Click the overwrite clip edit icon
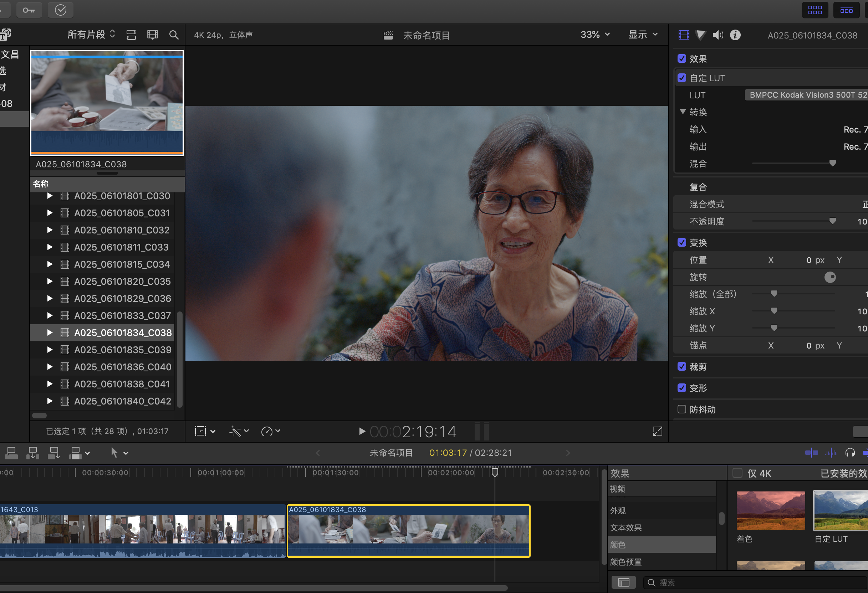Viewport: 868px width, 593px height. click(76, 453)
